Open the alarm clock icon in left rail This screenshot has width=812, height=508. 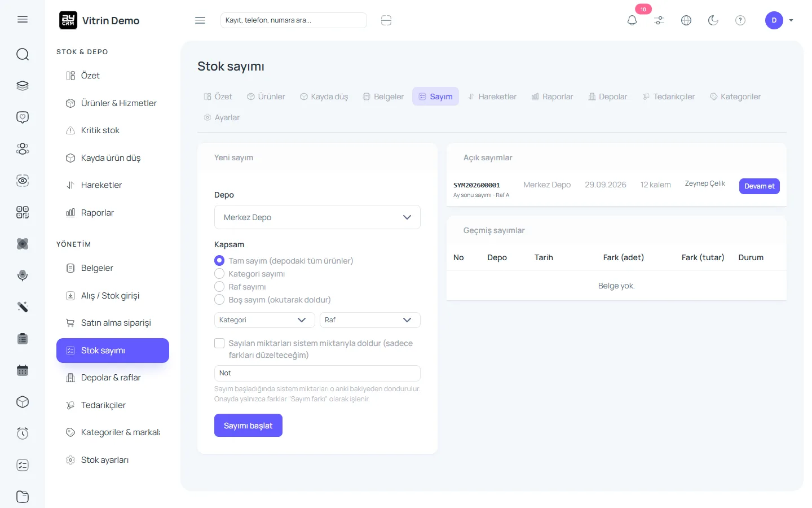pos(23,433)
